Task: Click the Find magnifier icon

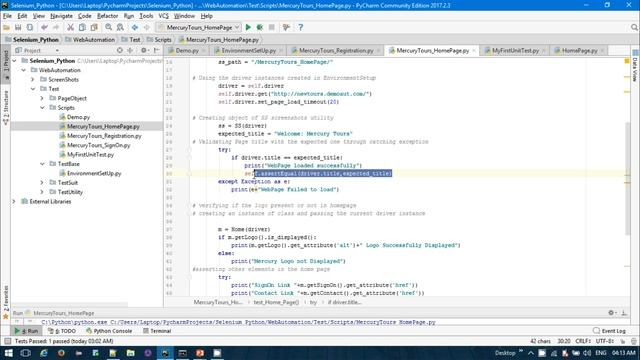Action: click(x=109, y=27)
